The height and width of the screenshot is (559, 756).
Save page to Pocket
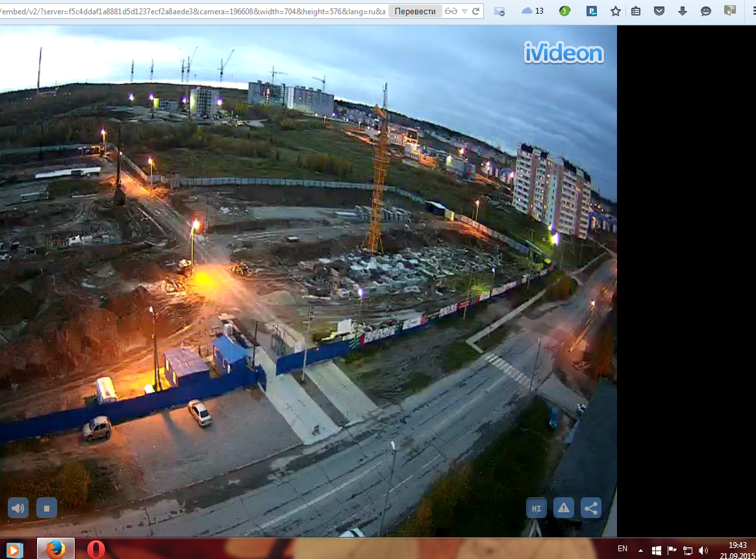click(x=659, y=11)
